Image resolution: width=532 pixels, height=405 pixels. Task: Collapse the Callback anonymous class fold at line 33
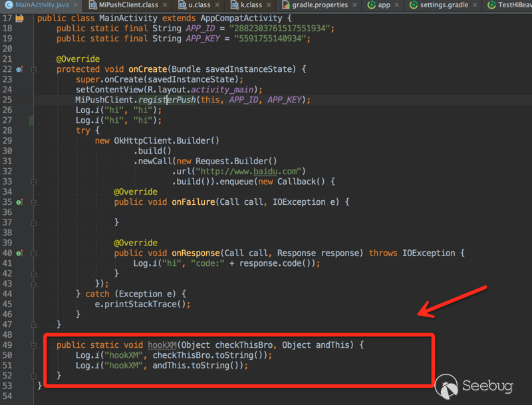click(34, 182)
